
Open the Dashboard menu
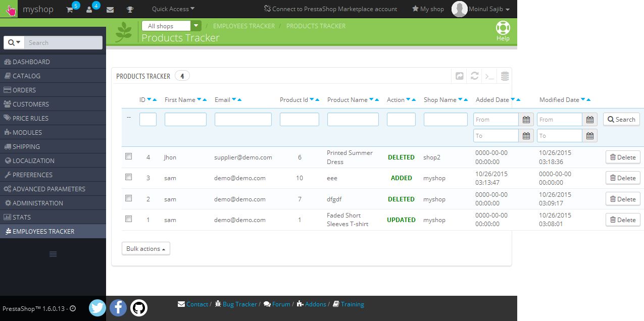click(53, 62)
